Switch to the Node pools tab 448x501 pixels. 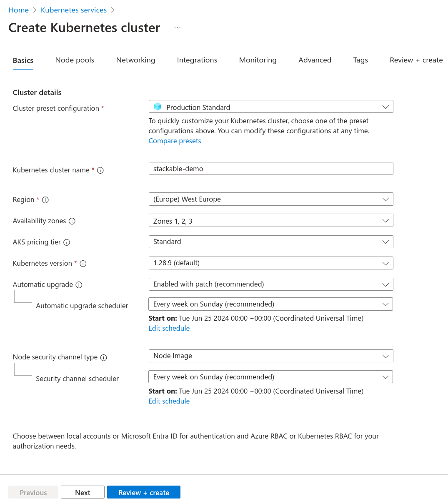[75, 60]
